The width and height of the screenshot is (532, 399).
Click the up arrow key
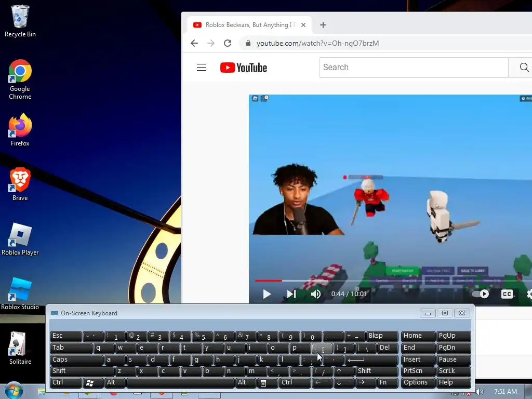(x=344, y=371)
